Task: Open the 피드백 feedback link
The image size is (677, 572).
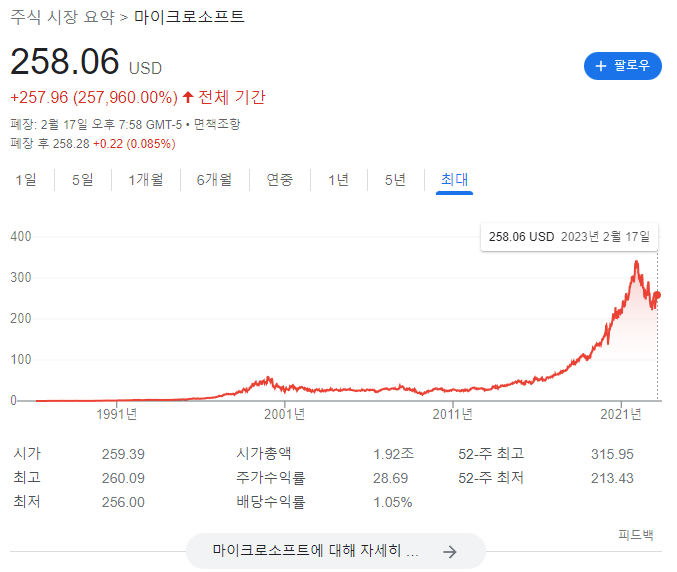Action: tap(636, 535)
